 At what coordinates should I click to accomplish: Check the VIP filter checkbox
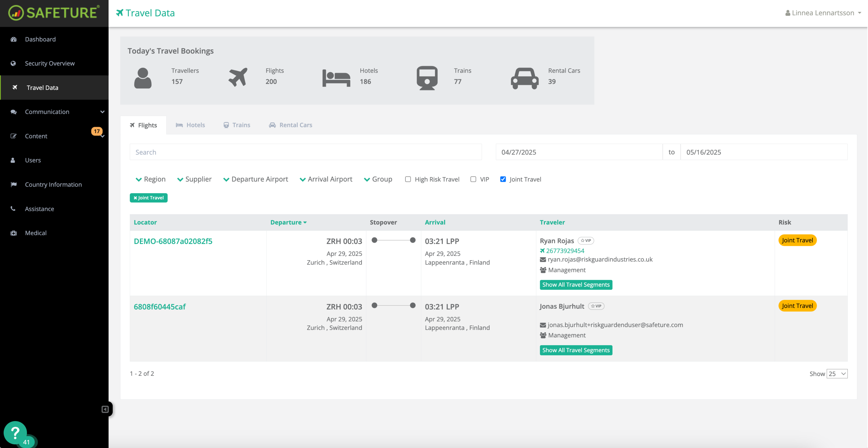(x=473, y=179)
